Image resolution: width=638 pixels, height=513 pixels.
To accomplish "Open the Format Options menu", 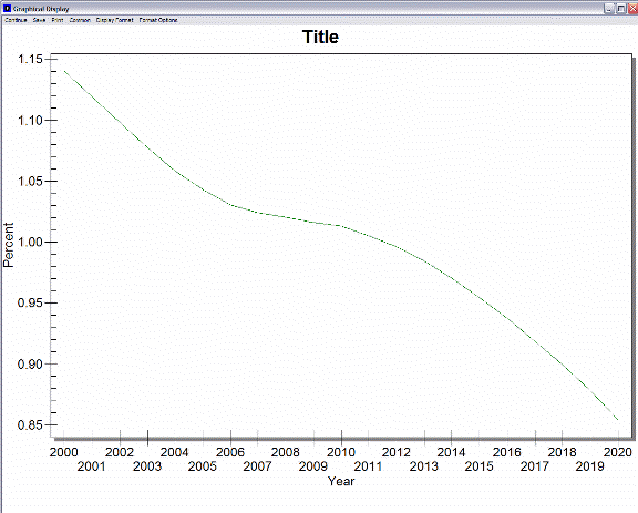I will coord(158,20).
